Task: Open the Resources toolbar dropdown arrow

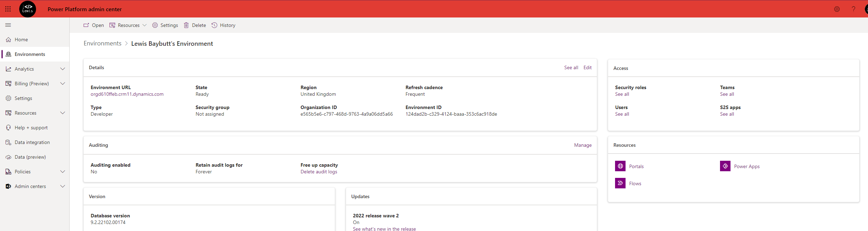Action: tap(144, 25)
